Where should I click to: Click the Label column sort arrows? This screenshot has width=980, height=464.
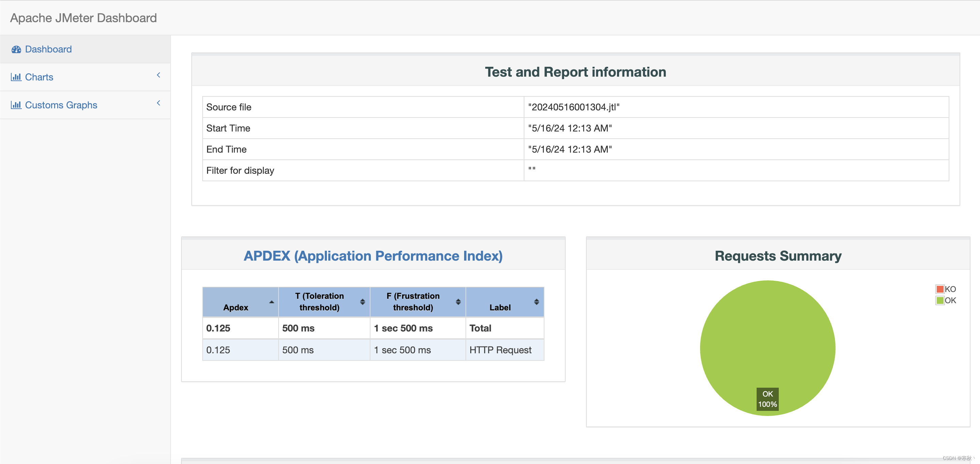pyautogui.click(x=536, y=302)
